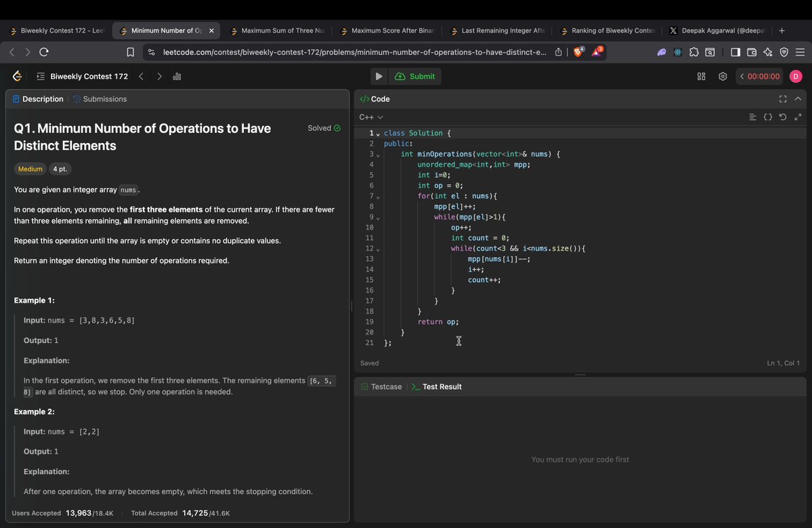Open the C++ language dropdown
Screen dimensions: 812x528
(x=371, y=117)
